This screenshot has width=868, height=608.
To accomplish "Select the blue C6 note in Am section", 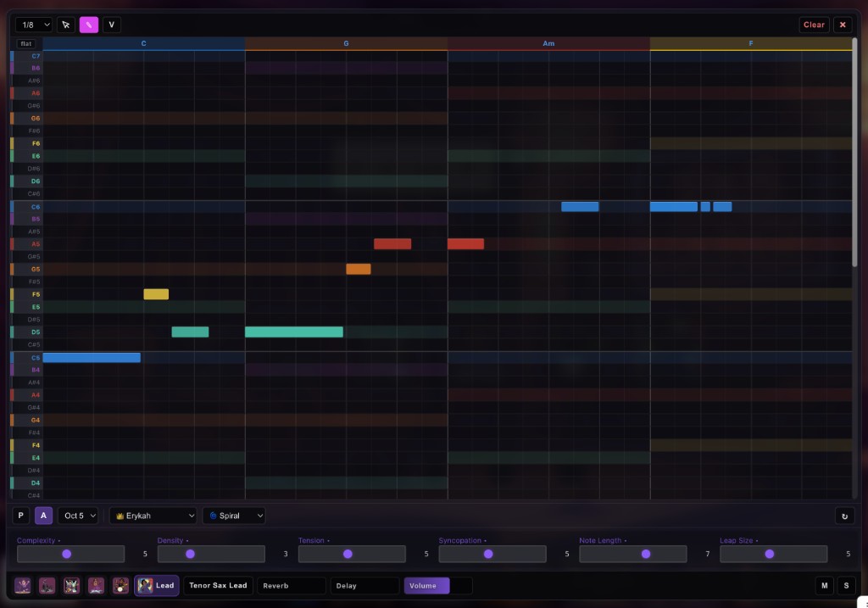I will [x=580, y=207].
